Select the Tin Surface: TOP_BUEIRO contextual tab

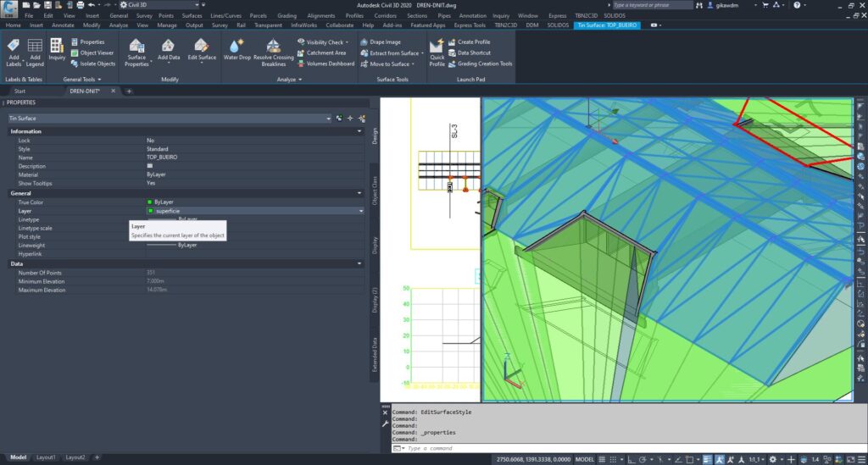[607, 25]
